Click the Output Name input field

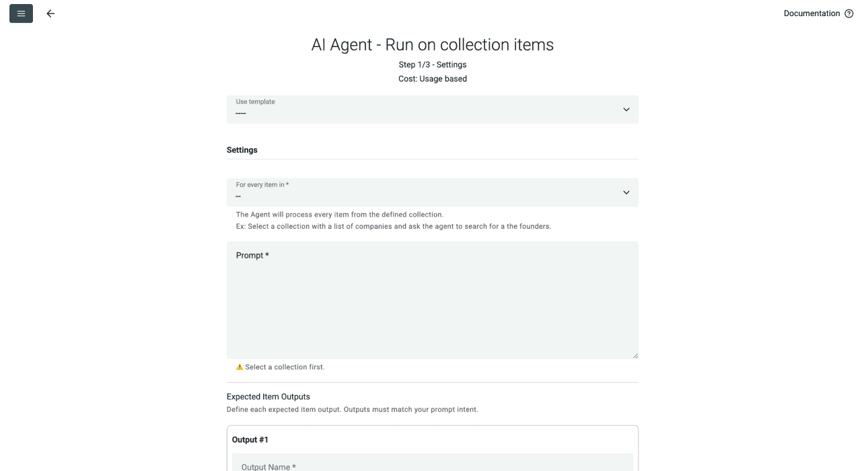433,465
